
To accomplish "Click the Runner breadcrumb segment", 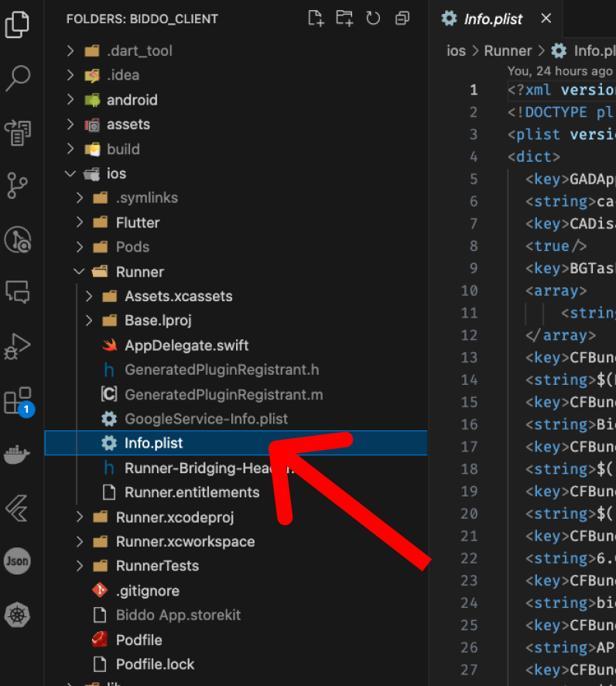I will coord(508,51).
